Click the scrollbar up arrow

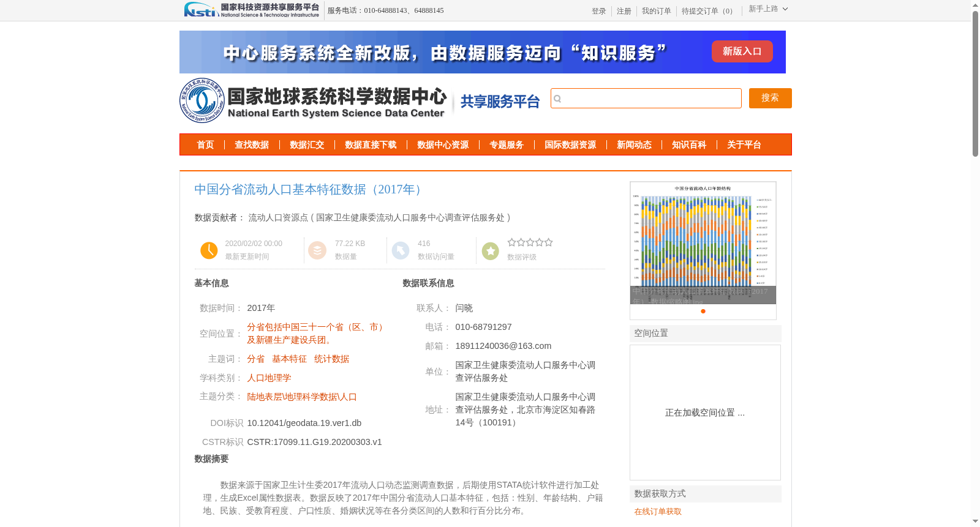pos(975,5)
